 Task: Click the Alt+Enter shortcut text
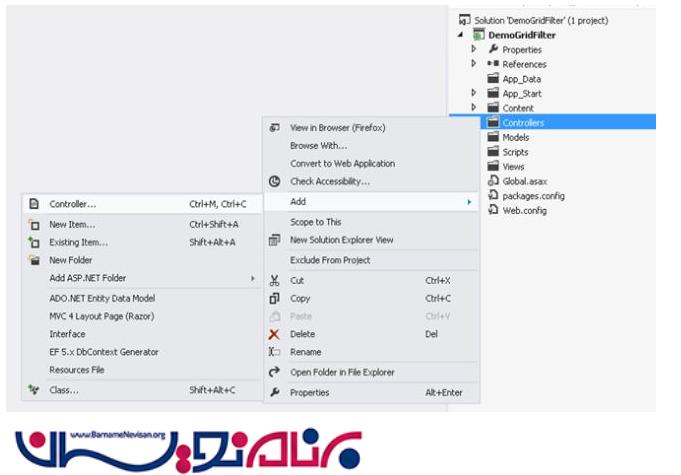(444, 393)
